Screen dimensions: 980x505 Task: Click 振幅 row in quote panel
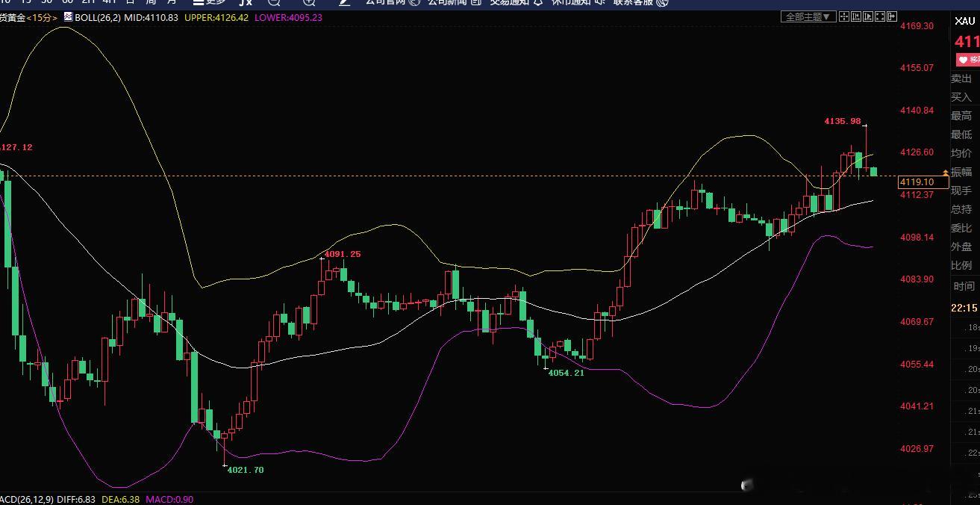(961, 172)
